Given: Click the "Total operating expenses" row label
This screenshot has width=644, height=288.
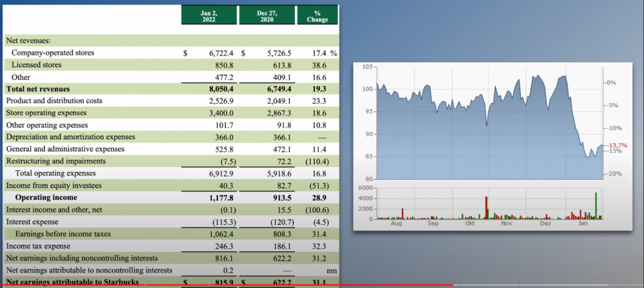Looking at the screenshot, I should 55,173.
